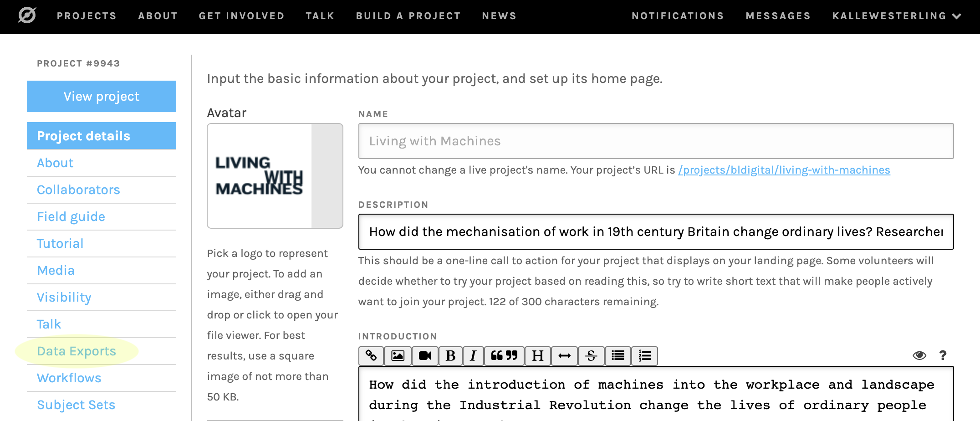
Task: Open Get Involved in the navigation
Action: click(241, 16)
